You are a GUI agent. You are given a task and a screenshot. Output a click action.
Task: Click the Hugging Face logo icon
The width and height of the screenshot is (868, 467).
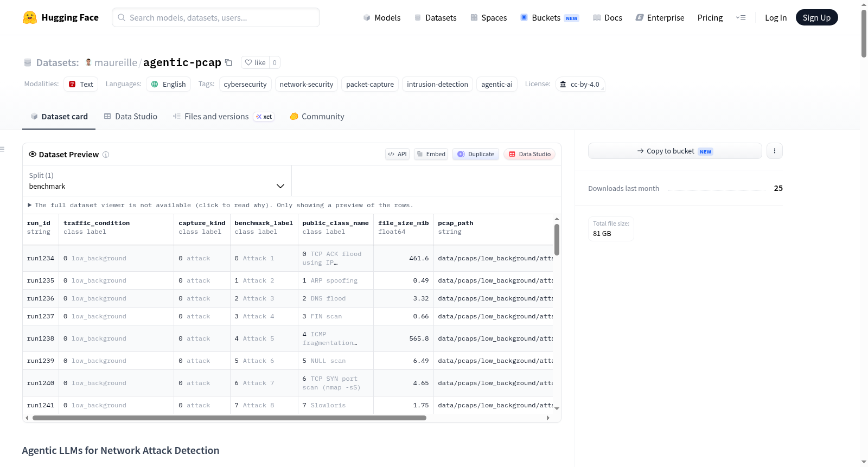pyautogui.click(x=30, y=17)
